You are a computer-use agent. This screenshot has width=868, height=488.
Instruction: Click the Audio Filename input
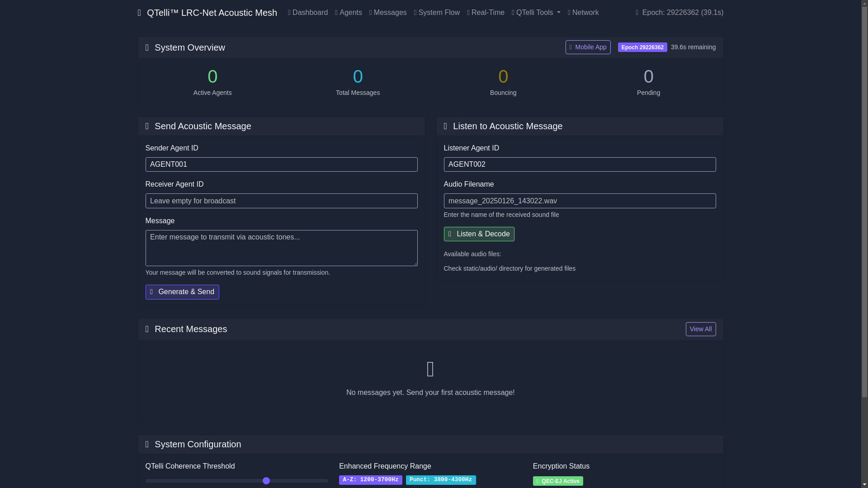pyautogui.click(x=580, y=201)
